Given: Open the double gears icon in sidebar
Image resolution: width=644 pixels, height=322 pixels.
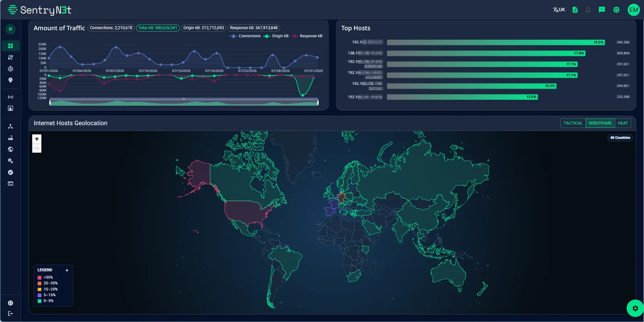Looking at the screenshot, I should point(10,161).
